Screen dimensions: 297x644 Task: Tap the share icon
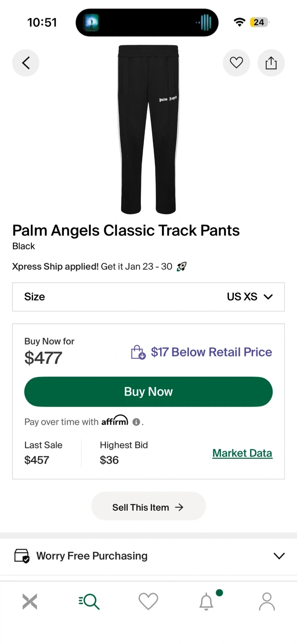[271, 63]
